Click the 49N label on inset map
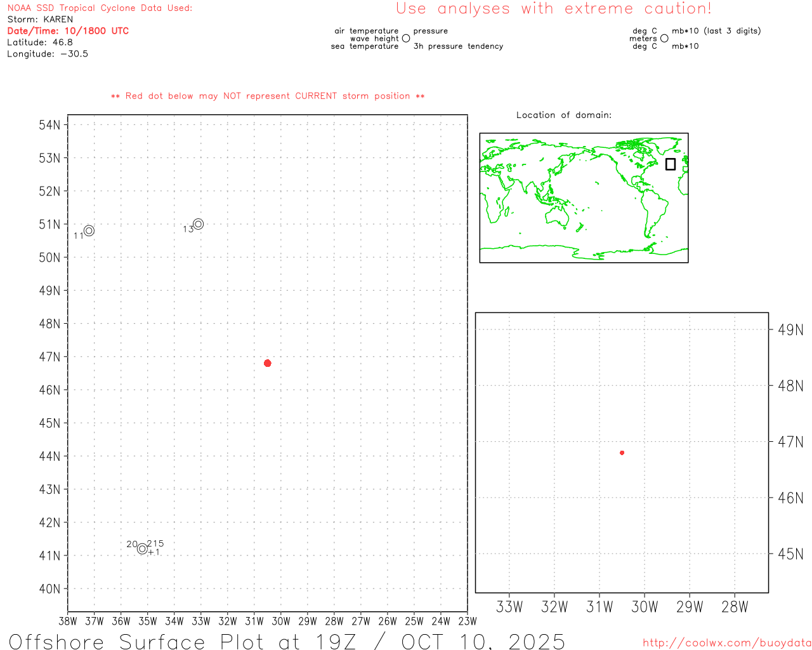The width and height of the screenshot is (812, 650). point(790,329)
